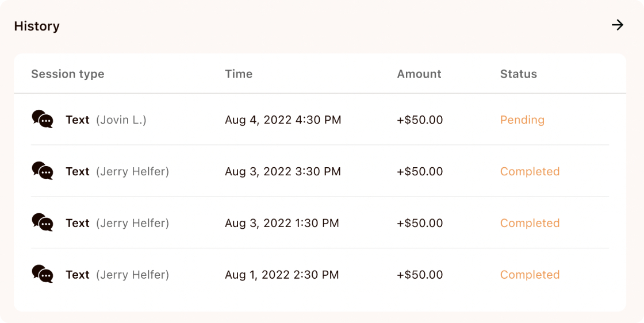Viewport: 644px width, 323px height.
Task: Select the Pending status label
Action: [522, 120]
